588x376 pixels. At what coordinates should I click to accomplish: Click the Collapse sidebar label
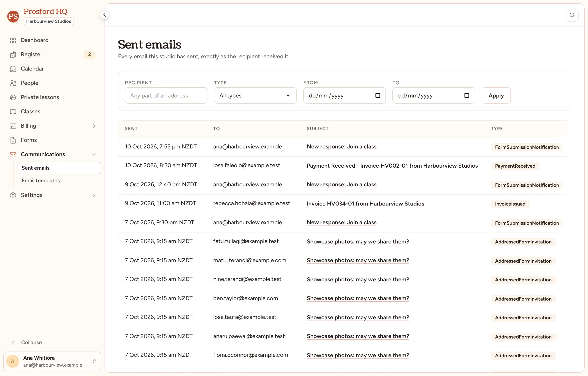[31, 343]
